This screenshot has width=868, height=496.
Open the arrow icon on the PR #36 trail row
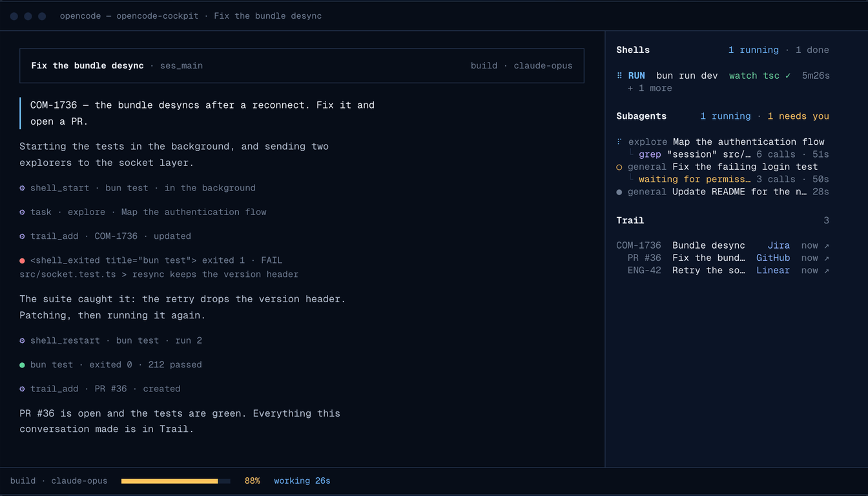(x=827, y=258)
